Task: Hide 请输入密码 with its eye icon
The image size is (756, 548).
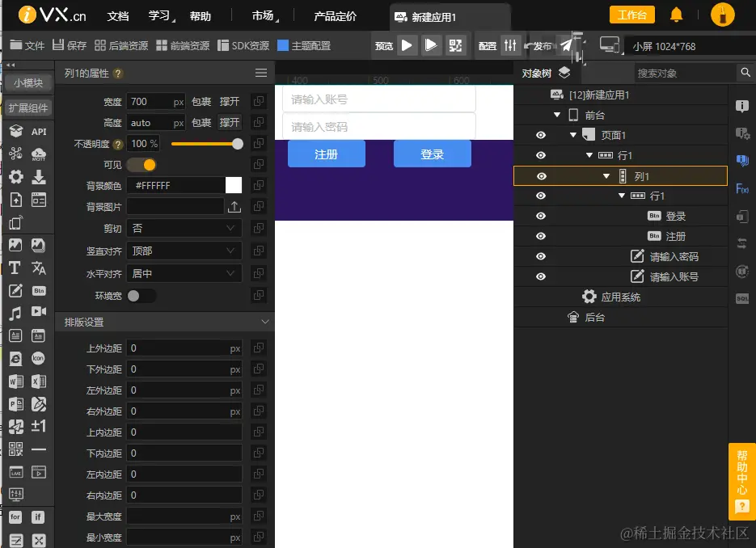Action: (541, 256)
